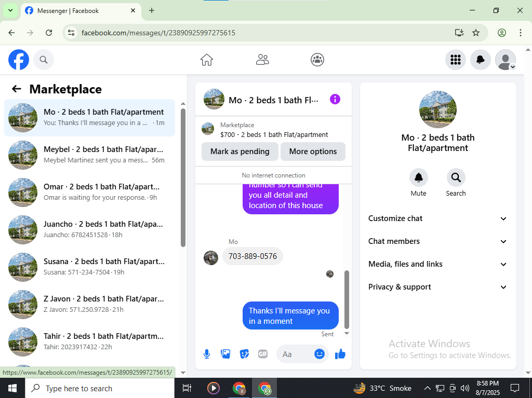The image size is (532, 398).
Task: Open the Windows Start menu
Action: tap(12, 388)
